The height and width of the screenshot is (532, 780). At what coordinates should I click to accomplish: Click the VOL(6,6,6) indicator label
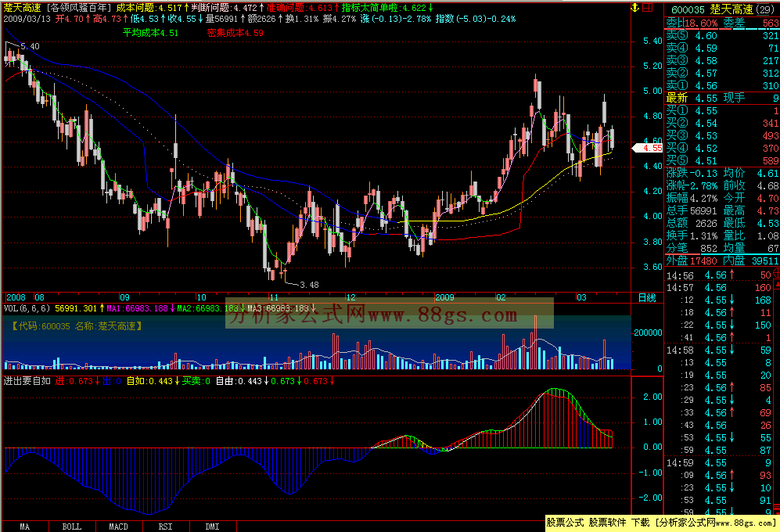coord(27,308)
